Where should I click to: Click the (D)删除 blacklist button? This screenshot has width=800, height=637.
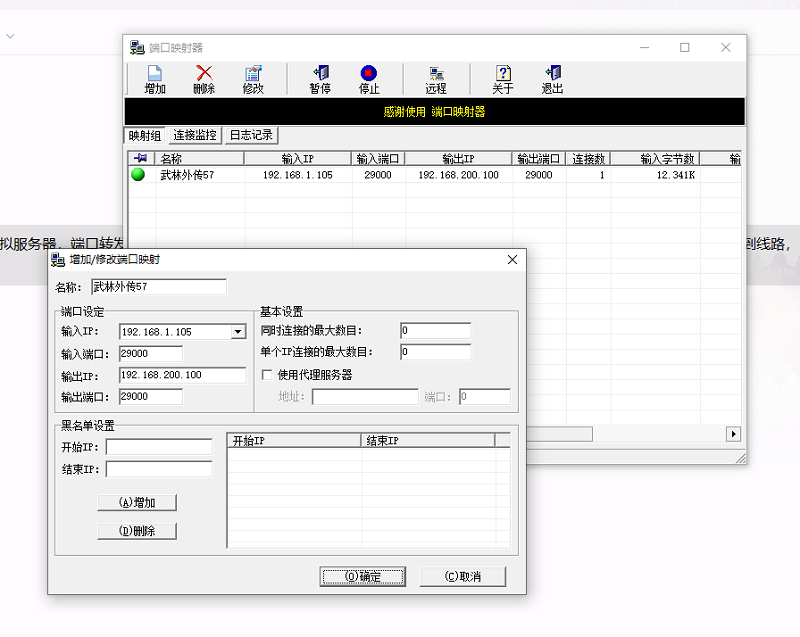[x=137, y=531]
